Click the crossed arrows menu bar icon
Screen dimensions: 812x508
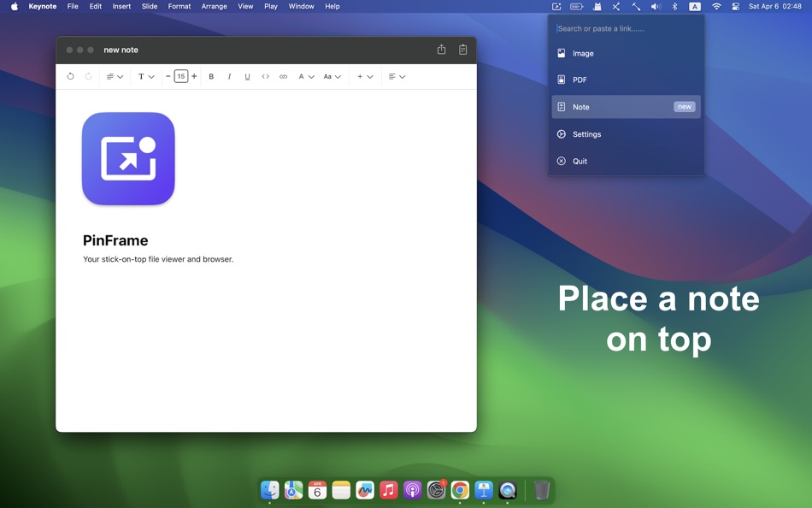click(x=615, y=6)
